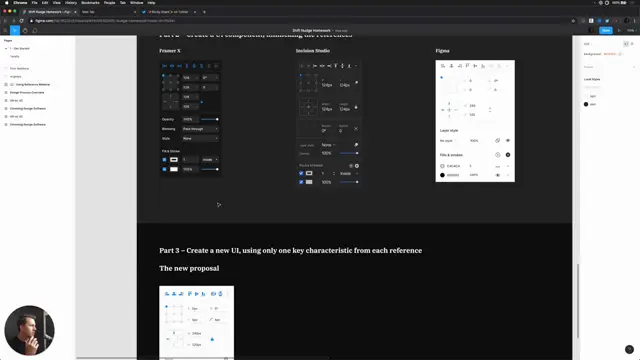
Task: Click the Incision Studio heading text
Action: tap(313, 51)
